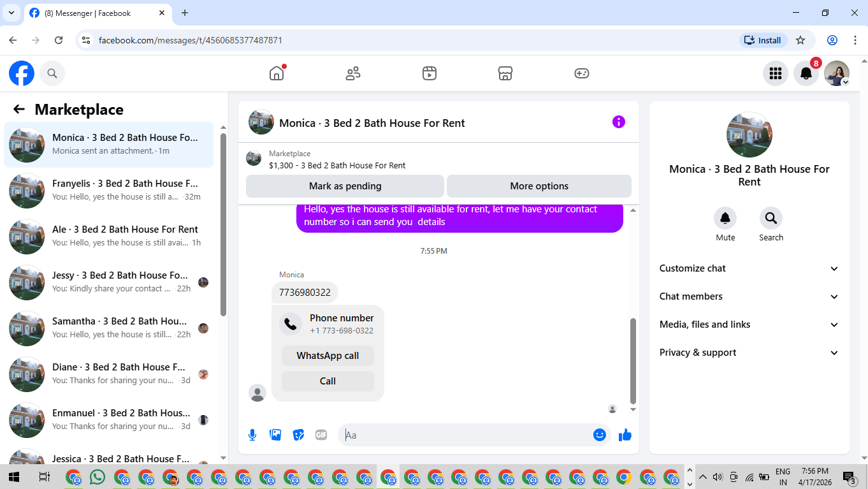Open the emoji picker smiley
The image size is (868, 489).
pyautogui.click(x=600, y=435)
